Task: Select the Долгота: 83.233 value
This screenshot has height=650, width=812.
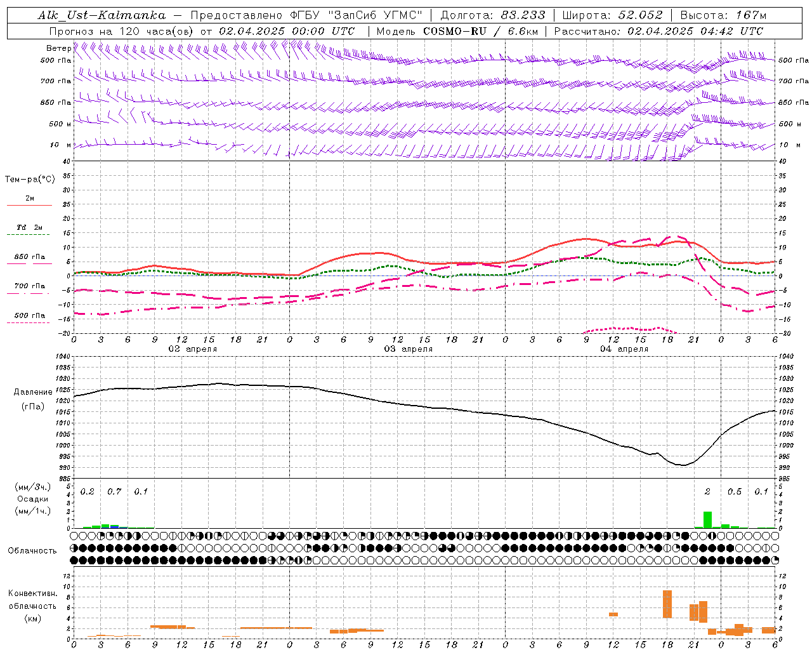Action: coord(493,15)
